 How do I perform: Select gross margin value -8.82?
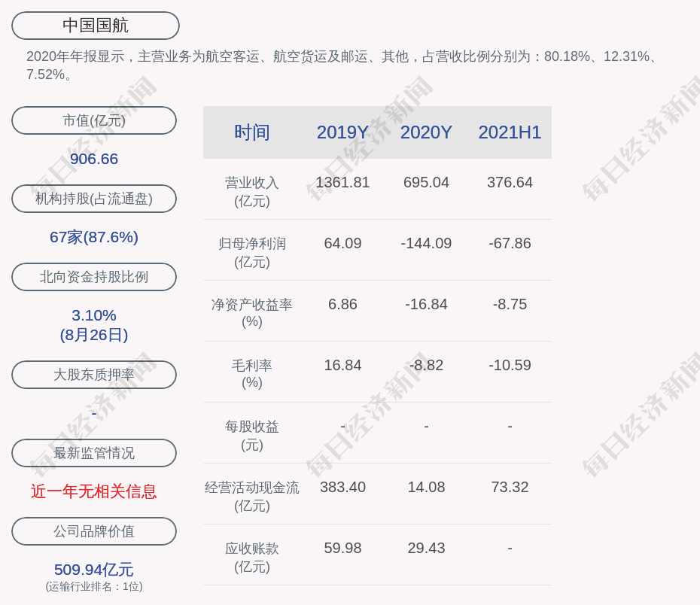pos(426,365)
